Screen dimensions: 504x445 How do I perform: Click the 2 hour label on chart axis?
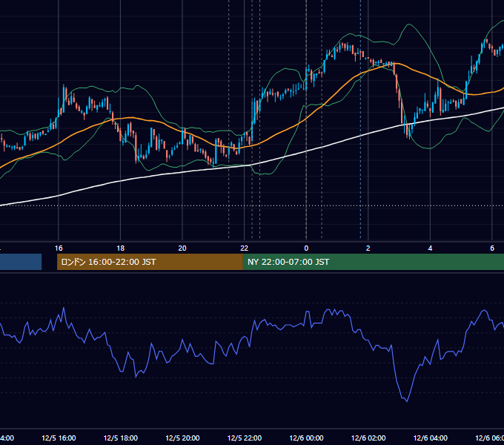point(368,248)
